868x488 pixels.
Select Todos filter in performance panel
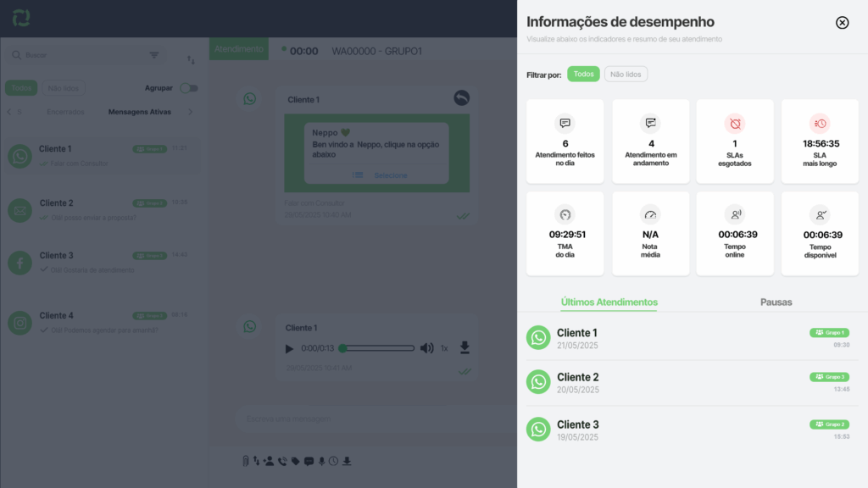tap(583, 75)
